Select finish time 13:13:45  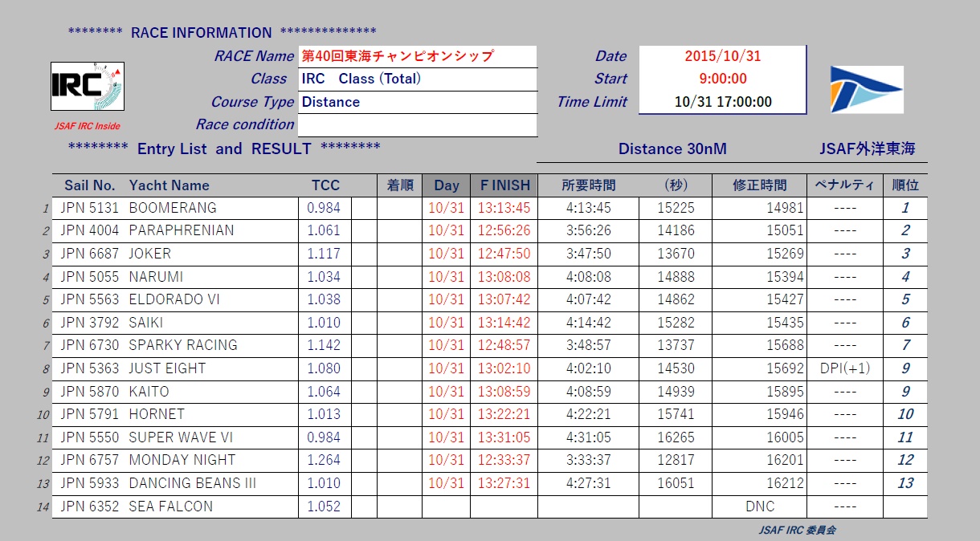pos(504,208)
